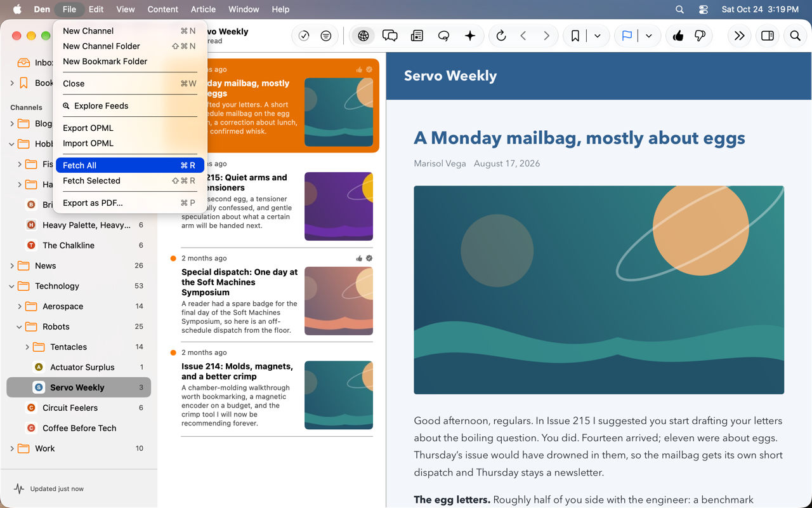Viewport: 812px width, 508px height.
Task: Switch to the newspaper reader view icon
Action: click(x=417, y=36)
